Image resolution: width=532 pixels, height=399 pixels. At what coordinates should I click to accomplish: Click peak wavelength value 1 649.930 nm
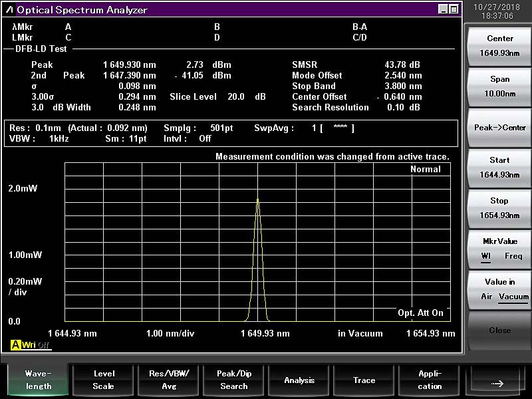[x=130, y=65]
